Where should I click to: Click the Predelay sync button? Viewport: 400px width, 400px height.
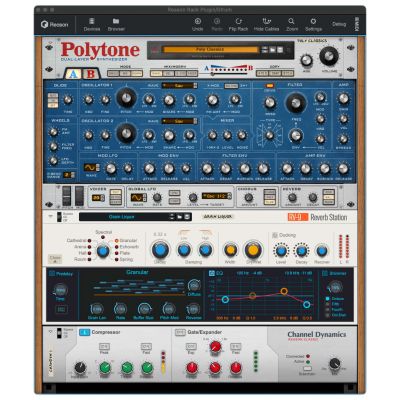[61, 310]
